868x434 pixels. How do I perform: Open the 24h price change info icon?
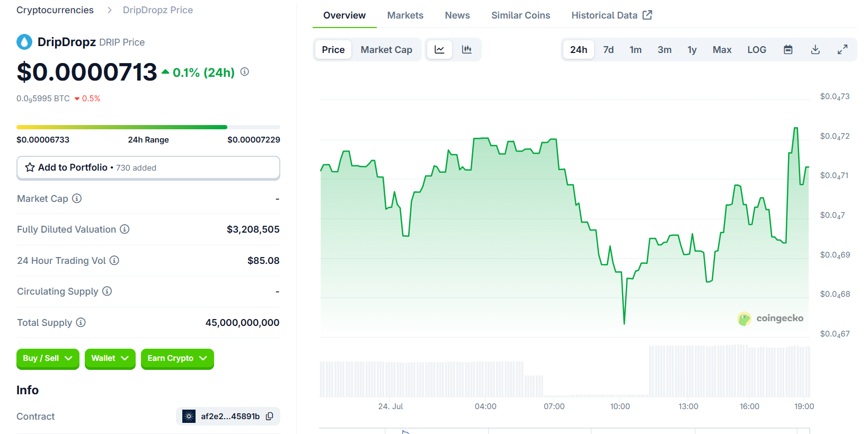pos(245,72)
